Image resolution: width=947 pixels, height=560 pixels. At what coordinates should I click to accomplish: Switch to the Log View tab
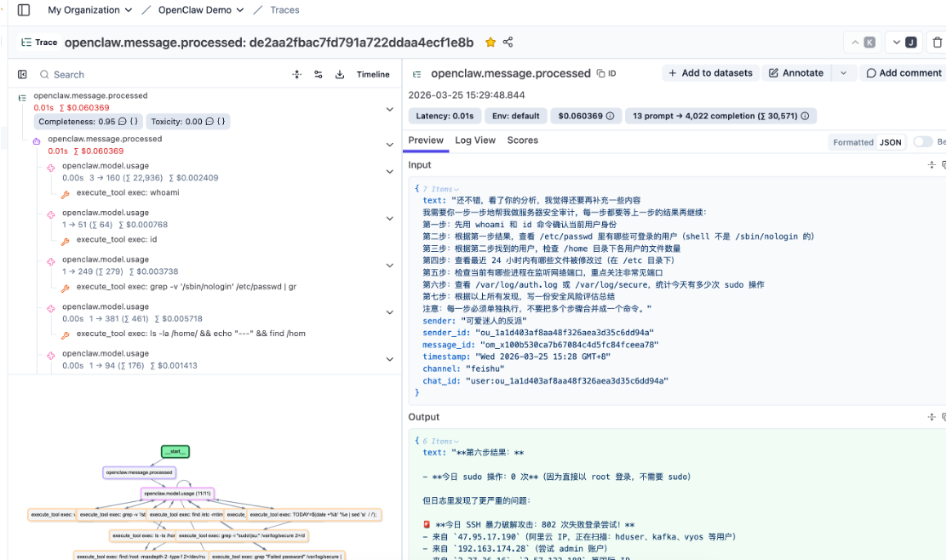[475, 140]
